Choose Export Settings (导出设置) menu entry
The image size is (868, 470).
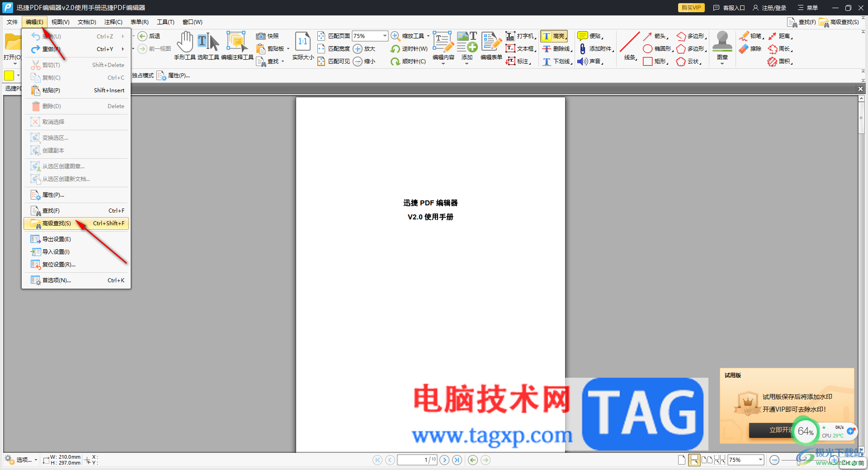tap(76, 239)
